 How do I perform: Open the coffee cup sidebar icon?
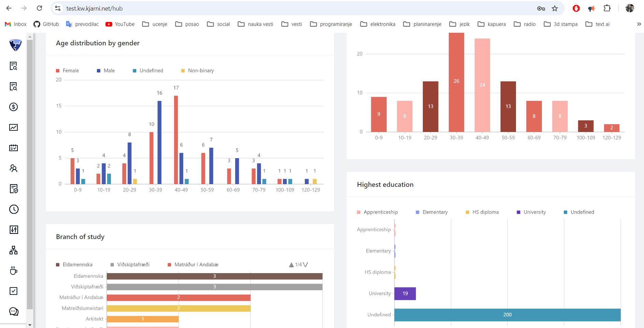point(13,270)
